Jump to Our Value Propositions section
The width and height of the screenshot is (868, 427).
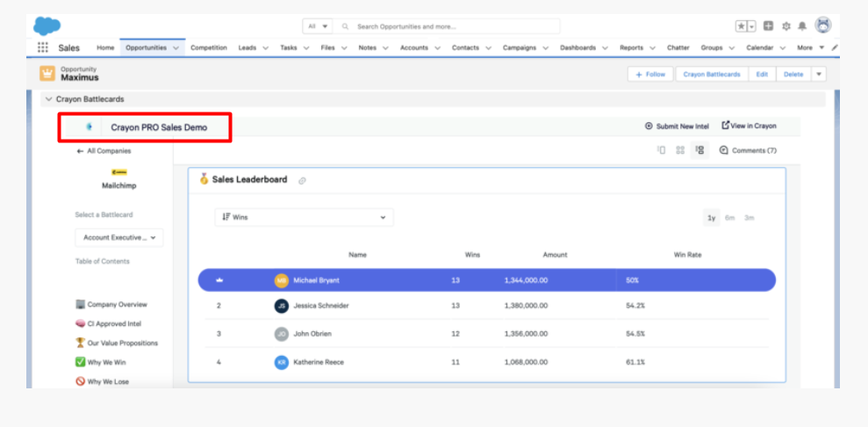pos(117,343)
